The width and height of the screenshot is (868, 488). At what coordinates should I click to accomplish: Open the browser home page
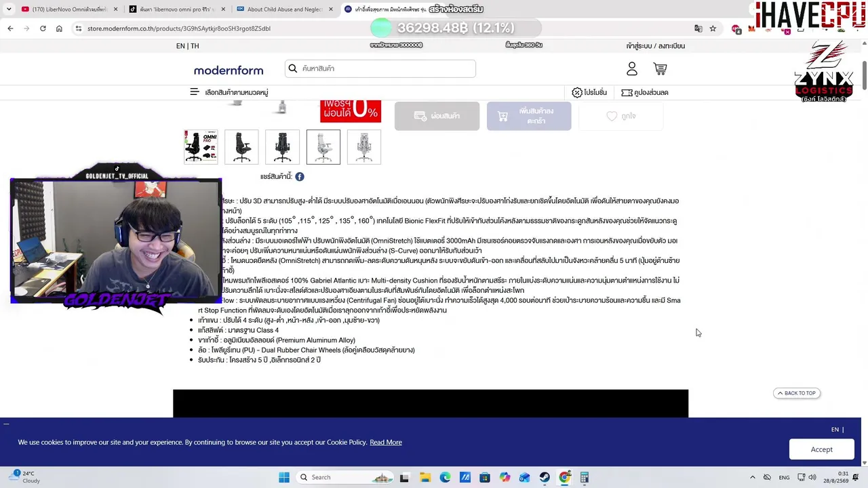point(59,28)
